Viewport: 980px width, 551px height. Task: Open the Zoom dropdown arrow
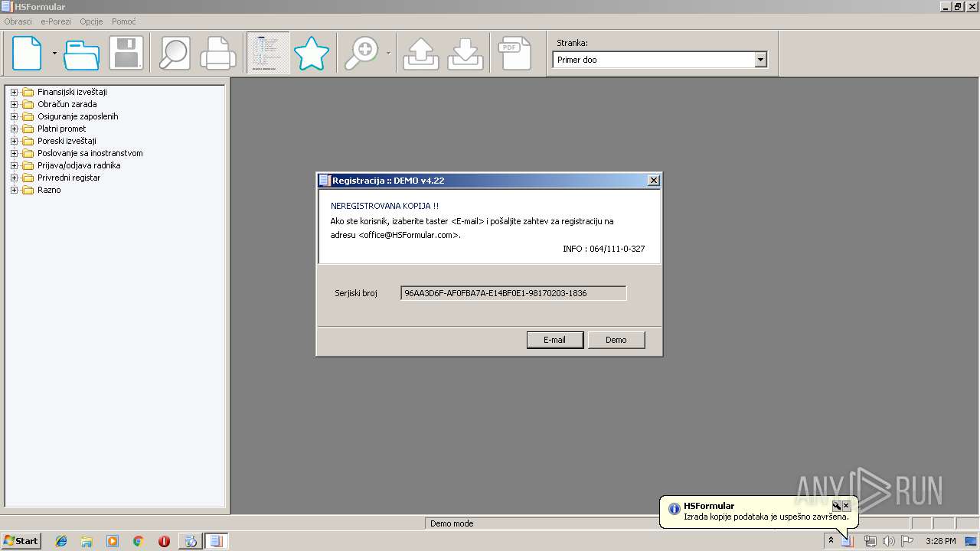(388, 54)
